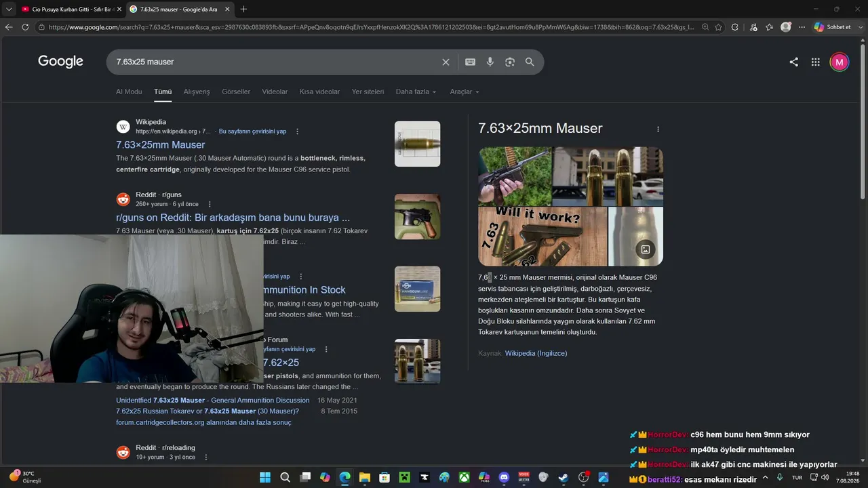Screen dimensions: 868x488
Task: Open the browser settings and more menu
Action: [802, 27]
